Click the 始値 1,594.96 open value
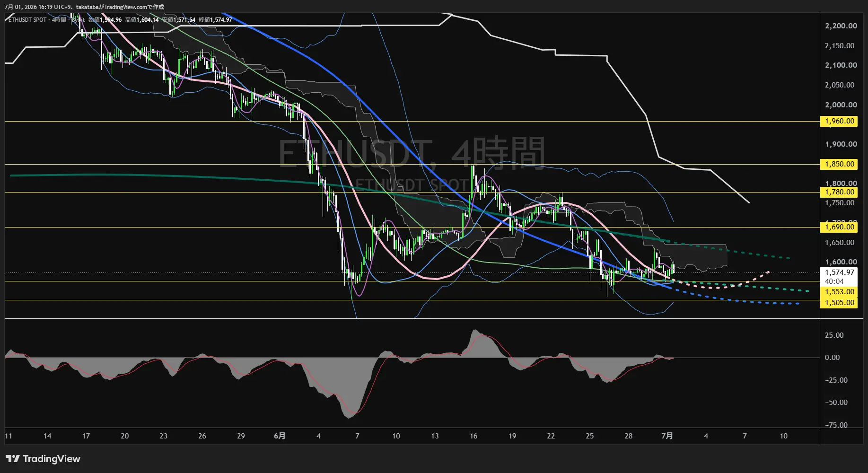The image size is (868, 473). coord(105,20)
